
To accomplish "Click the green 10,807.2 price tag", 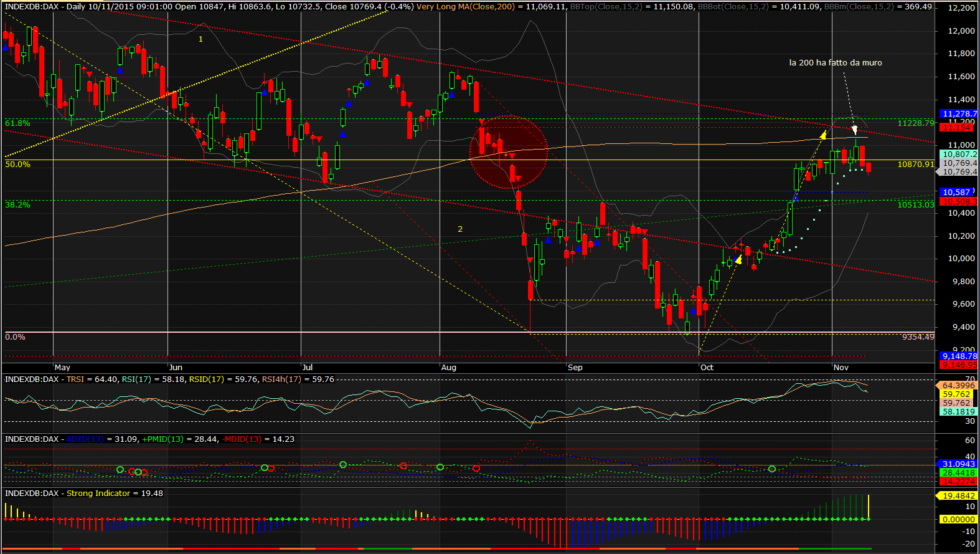I will pos(959,154).
